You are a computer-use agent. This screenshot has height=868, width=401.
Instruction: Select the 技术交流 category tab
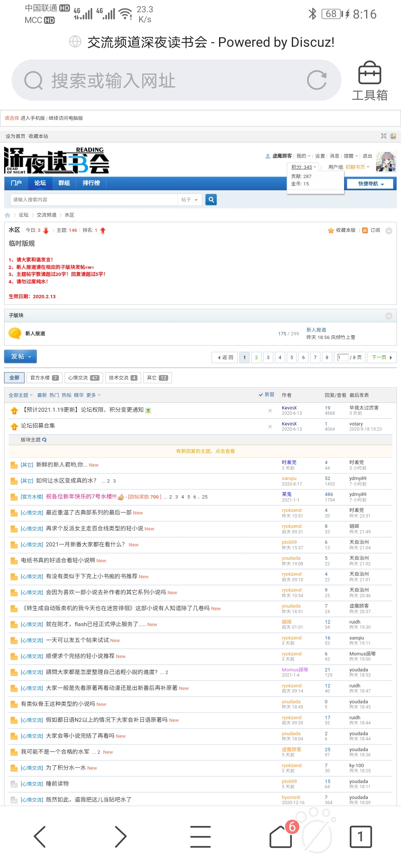[123, 378]
